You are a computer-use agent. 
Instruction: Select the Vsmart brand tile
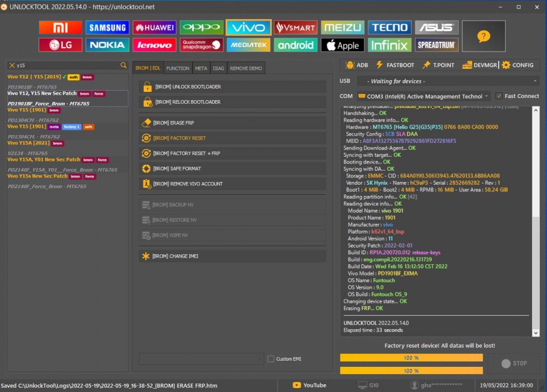[x=296, y=27]
